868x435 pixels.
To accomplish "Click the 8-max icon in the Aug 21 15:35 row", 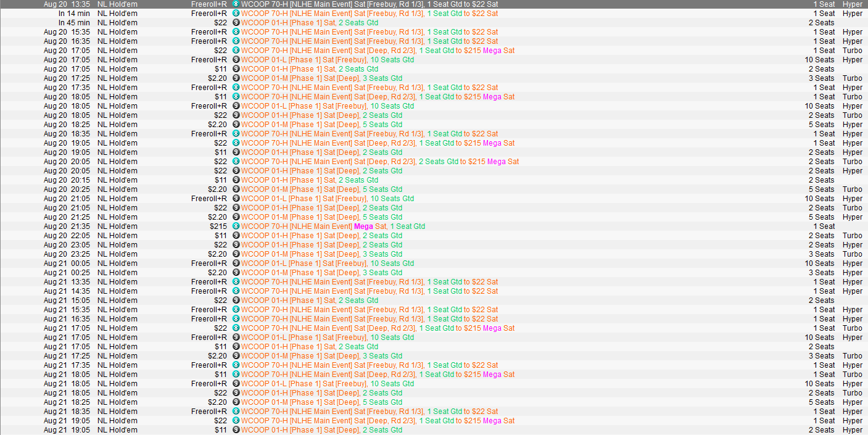I will click(236, 309).
